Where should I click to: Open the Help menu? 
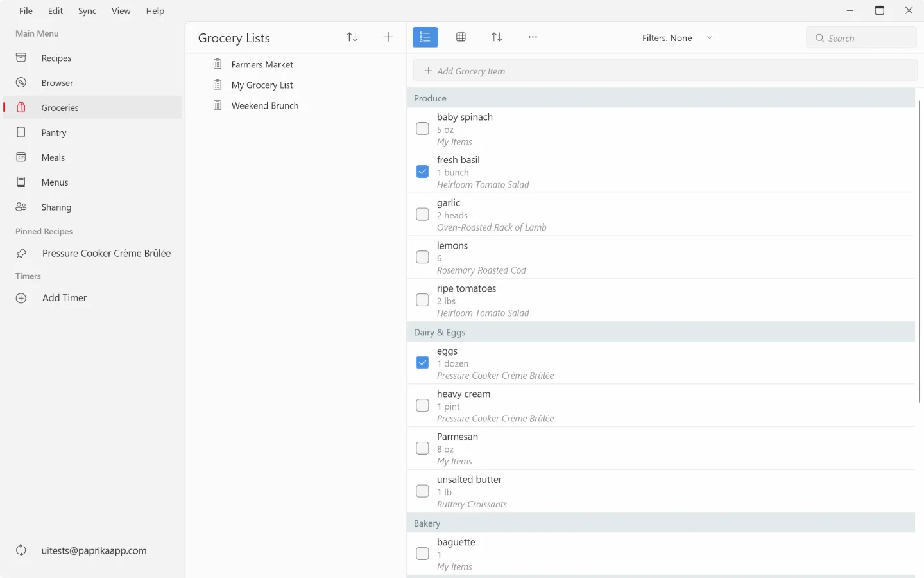[x=155, y=11]
